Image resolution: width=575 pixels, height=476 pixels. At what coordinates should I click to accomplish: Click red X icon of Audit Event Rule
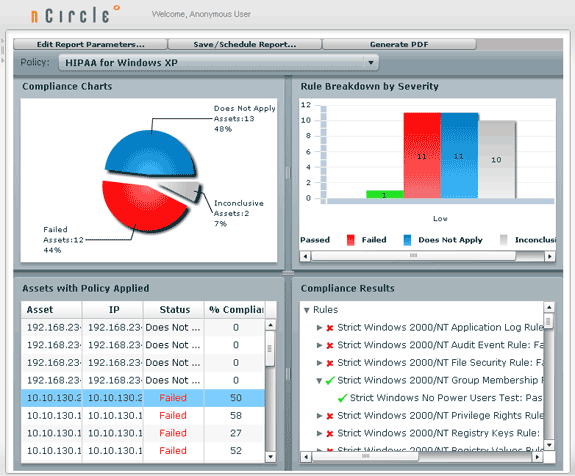[330, 345]
